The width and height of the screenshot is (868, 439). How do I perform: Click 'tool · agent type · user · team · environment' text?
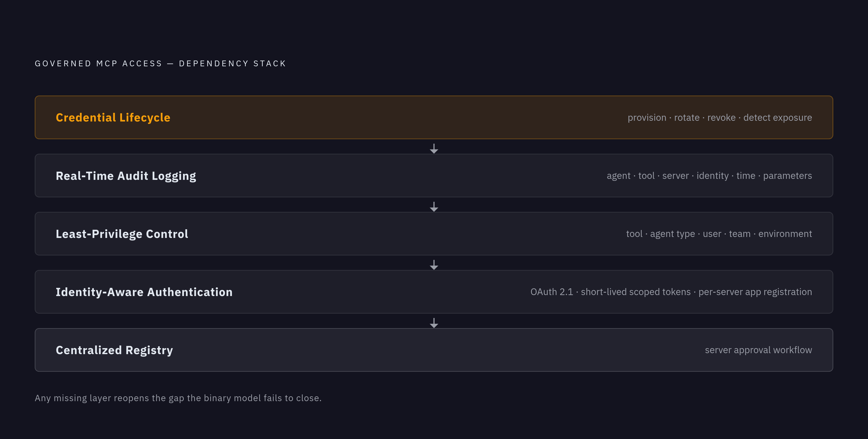[719, 234]
